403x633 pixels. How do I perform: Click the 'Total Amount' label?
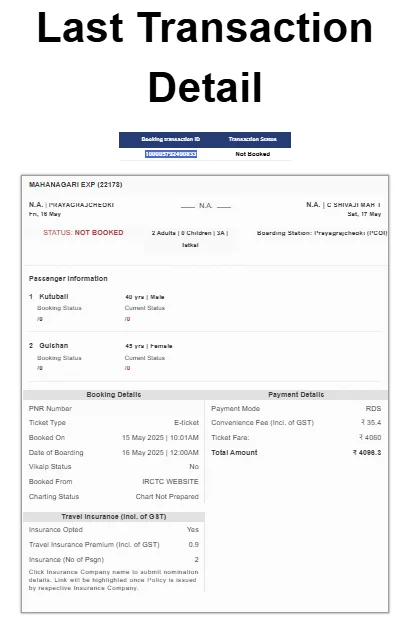(234, 453)
